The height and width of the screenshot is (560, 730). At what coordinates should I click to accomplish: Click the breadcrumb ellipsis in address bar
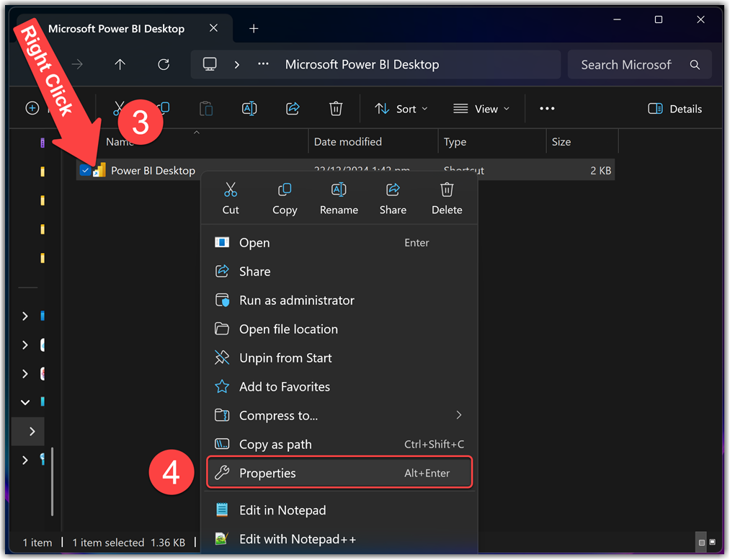coord(263,64)
